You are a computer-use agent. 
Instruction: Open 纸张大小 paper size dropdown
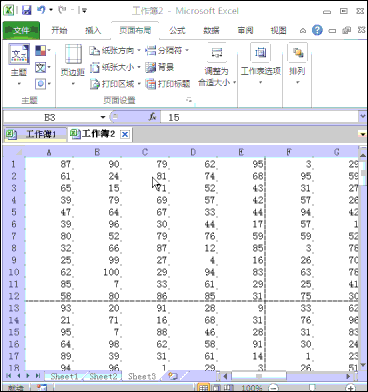(115, 67)
